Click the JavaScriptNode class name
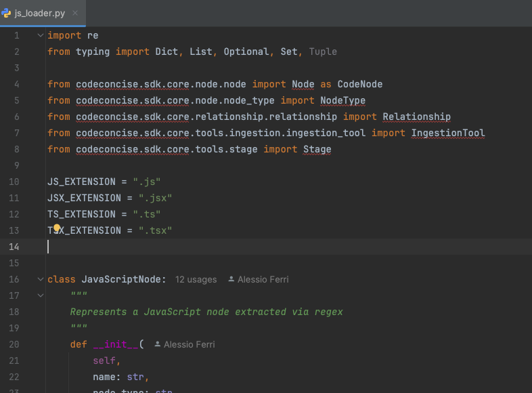 click(121, 279)
